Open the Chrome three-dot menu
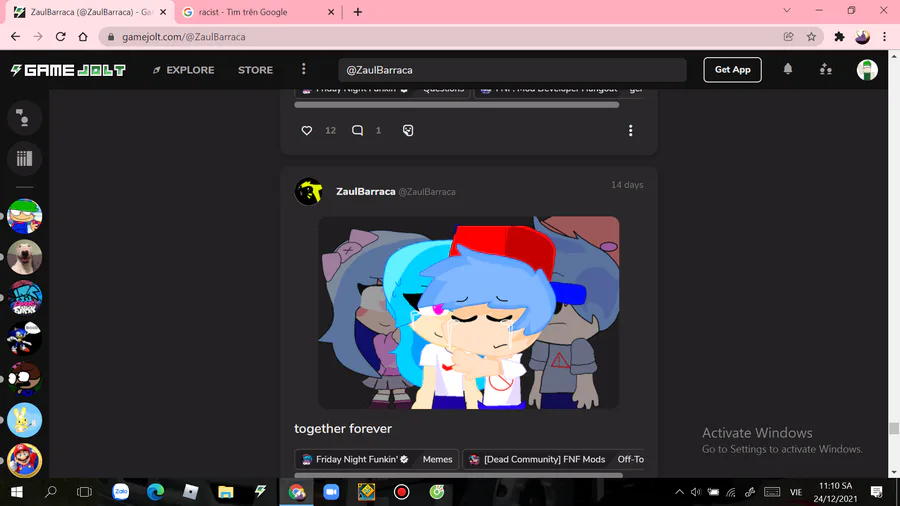Image resolution: width=900 pixels, height=506 pixels. point(885,37)
